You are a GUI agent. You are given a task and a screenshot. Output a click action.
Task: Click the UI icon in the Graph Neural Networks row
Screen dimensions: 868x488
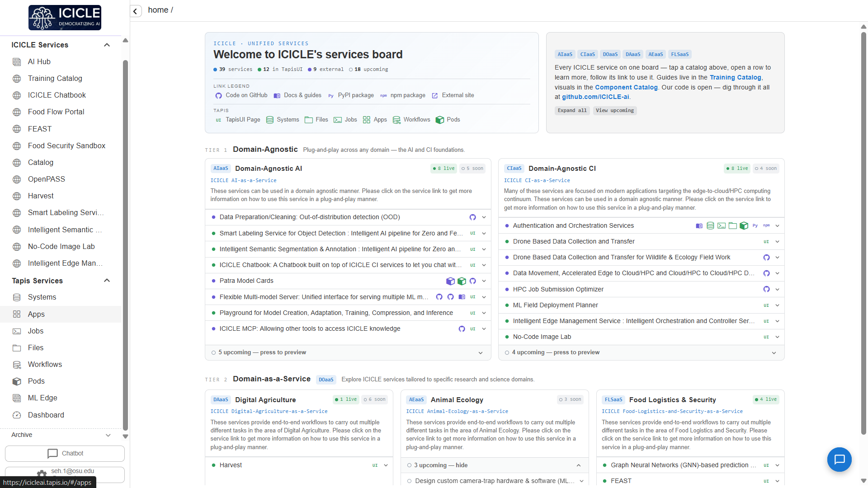click(766, 465)
